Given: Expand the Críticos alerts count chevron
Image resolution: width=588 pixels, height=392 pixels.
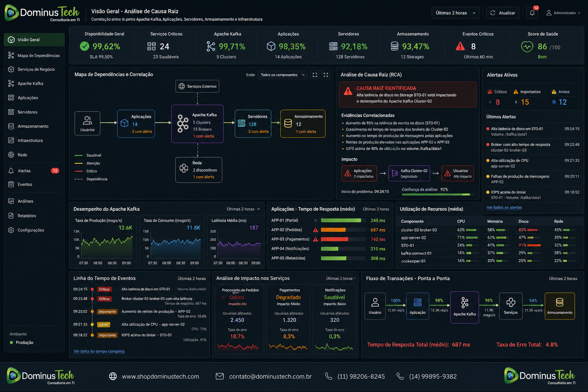Looking at the screenshot, I should pyautogui.click(x=490, y=102).
